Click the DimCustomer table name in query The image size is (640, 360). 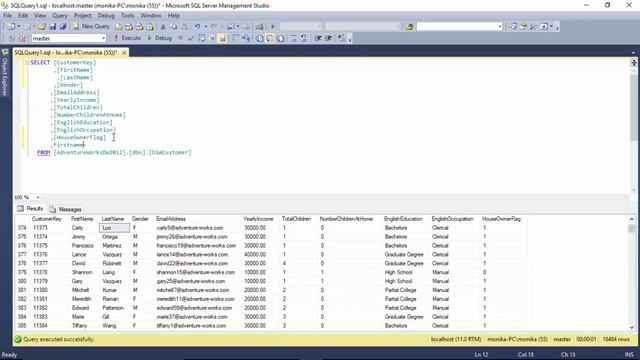[170, 153]
